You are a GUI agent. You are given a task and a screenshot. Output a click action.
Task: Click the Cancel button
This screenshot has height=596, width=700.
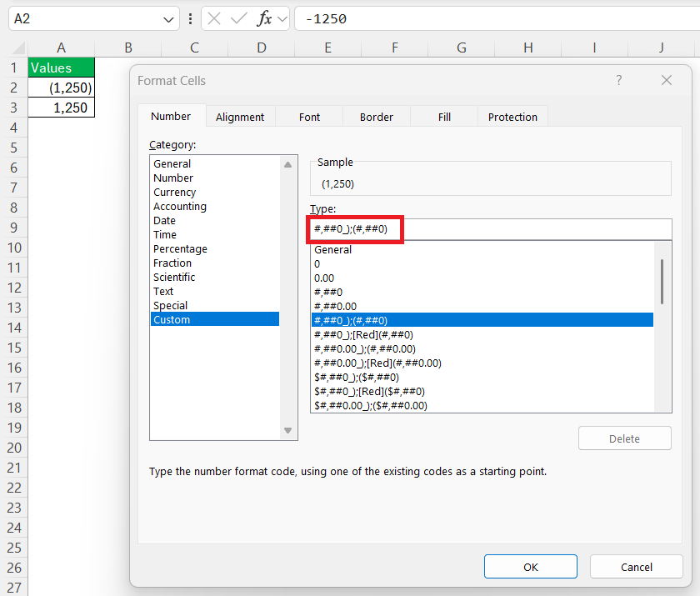[637, 567]
